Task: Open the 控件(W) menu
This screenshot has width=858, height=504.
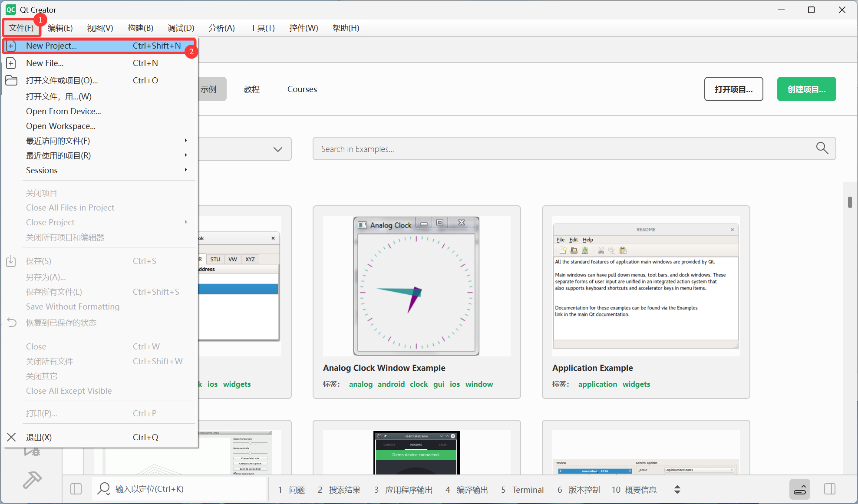Action: click(x=304, y=28)
